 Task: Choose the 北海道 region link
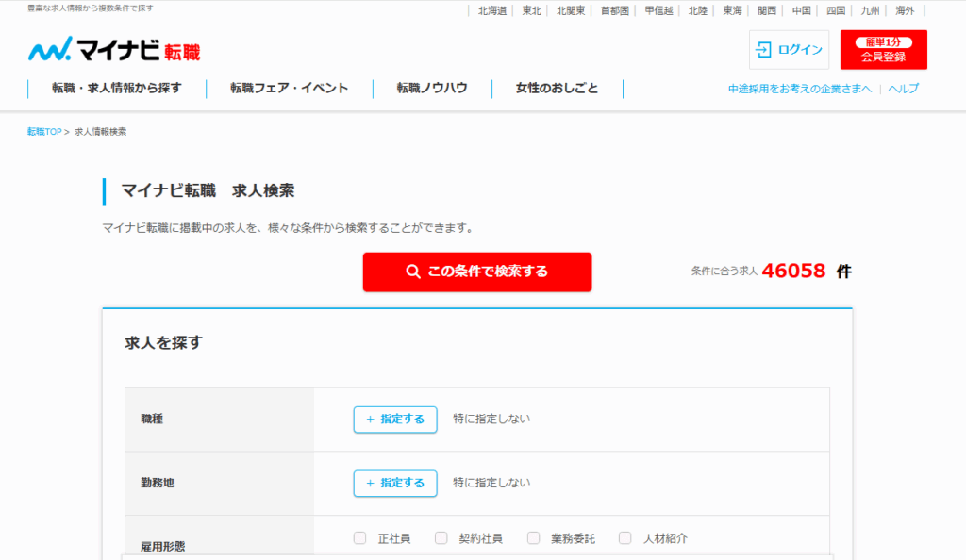click(492, 11)
